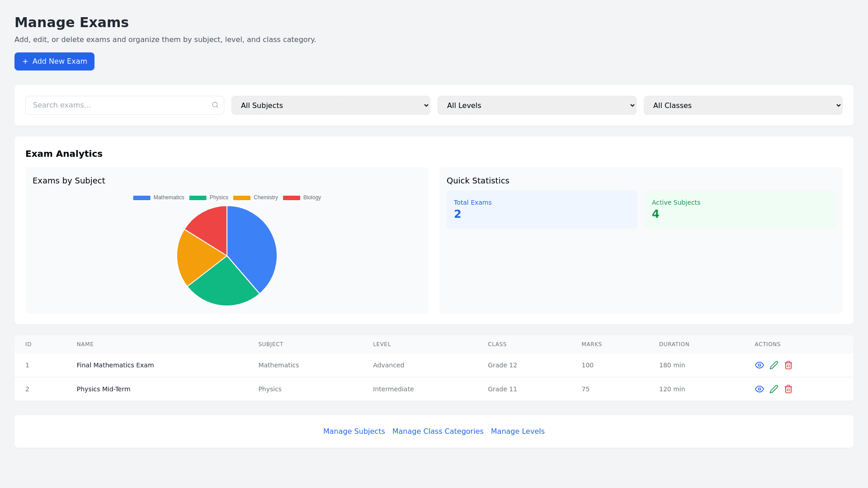
Task: Open Manage Subjects
Action: coord(354,431)
